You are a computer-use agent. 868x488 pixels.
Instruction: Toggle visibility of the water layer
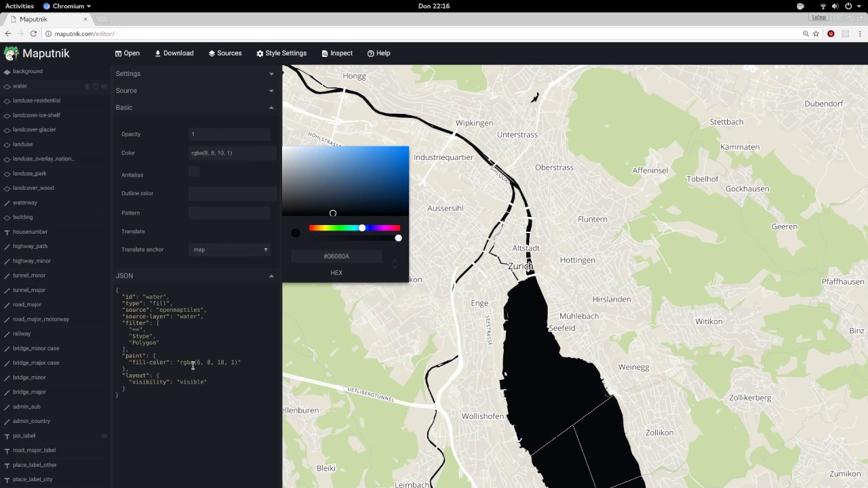pos(104,87)
